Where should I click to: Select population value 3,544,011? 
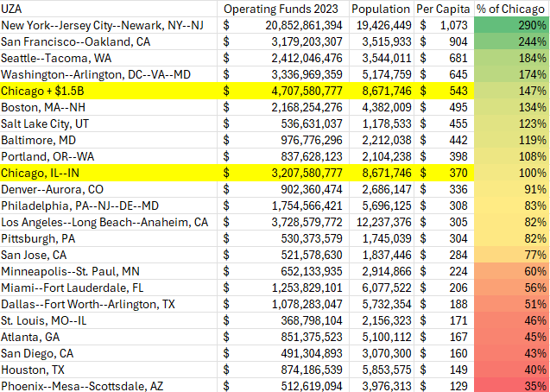pos(382,58)
